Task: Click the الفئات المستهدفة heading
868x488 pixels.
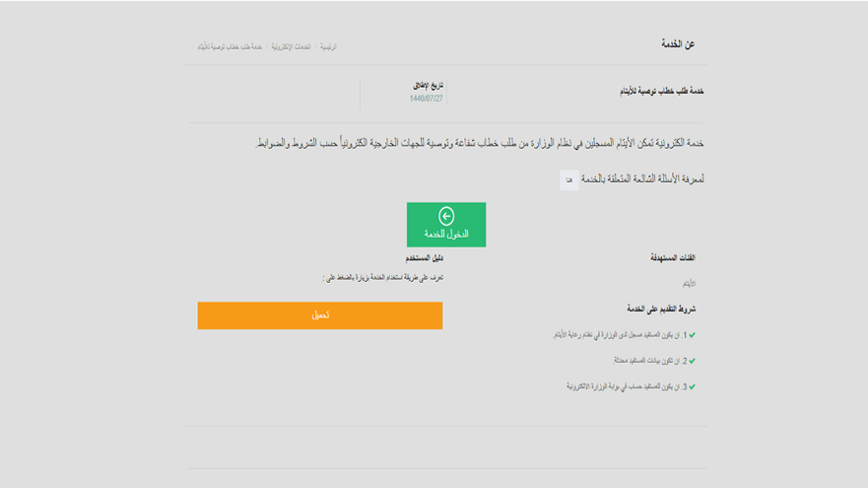Action: click(x=673, y=257)
